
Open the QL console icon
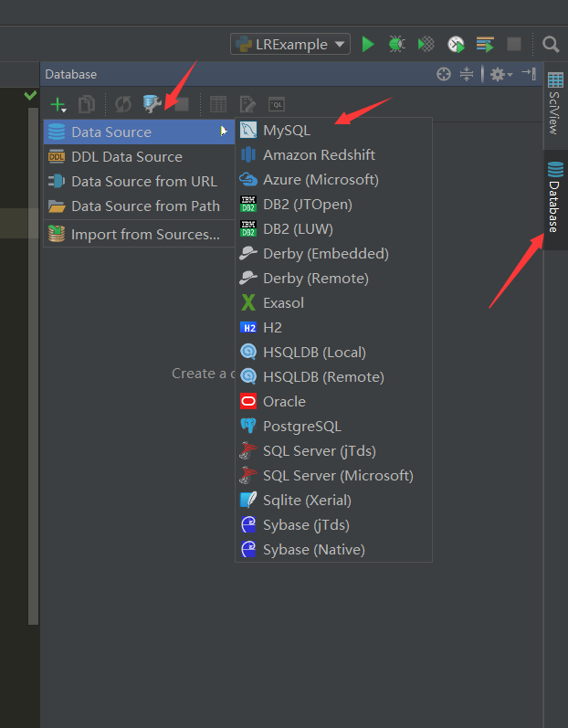coord(277,104)
